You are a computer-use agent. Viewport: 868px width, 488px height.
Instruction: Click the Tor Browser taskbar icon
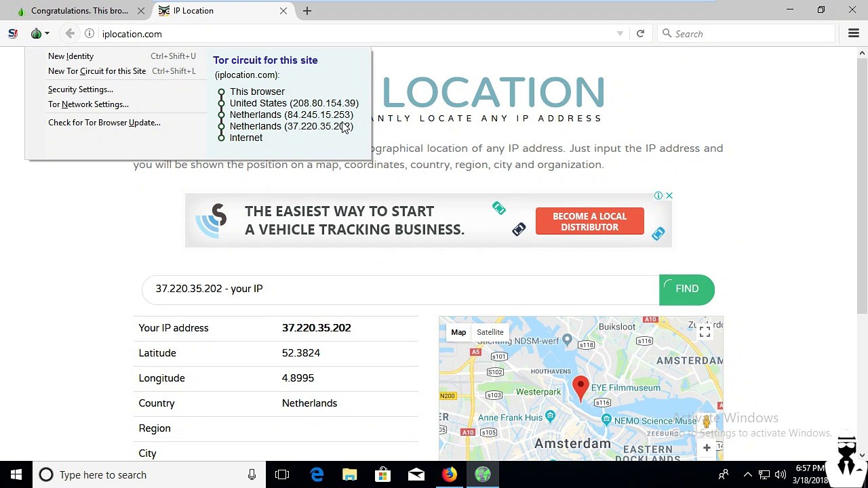[x=483, y=474]
